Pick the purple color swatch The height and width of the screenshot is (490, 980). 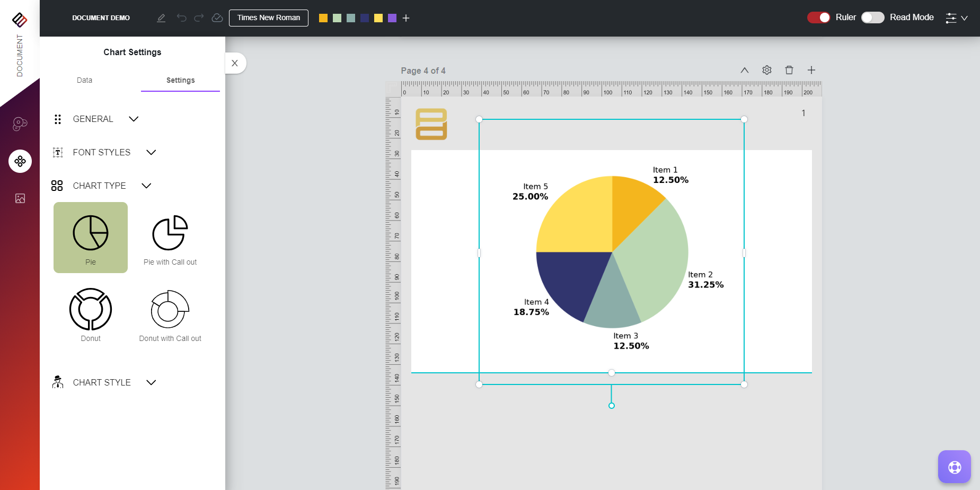pos(392,18)
